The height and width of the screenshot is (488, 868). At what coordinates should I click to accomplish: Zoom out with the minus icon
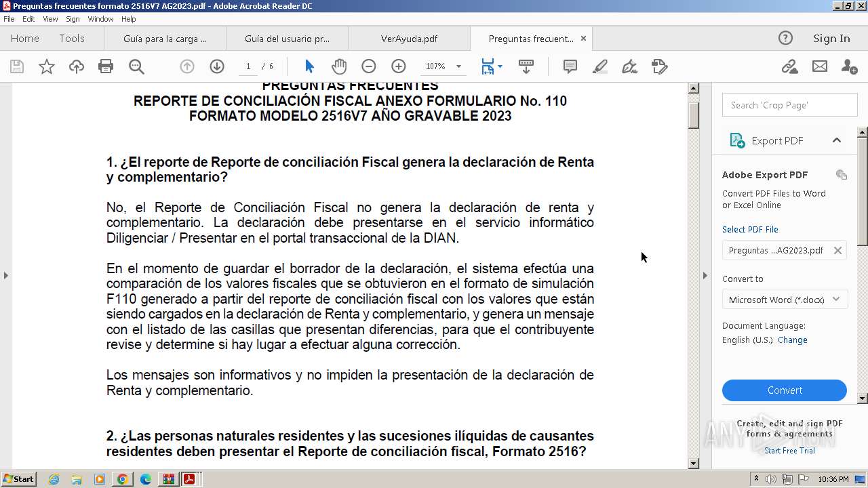tap(369, 66)
